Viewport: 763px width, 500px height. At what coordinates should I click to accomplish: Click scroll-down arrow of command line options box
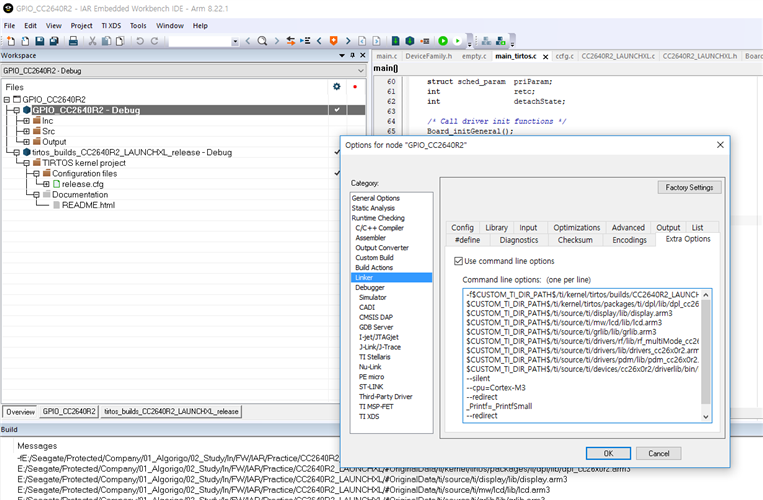coord(706,417)
